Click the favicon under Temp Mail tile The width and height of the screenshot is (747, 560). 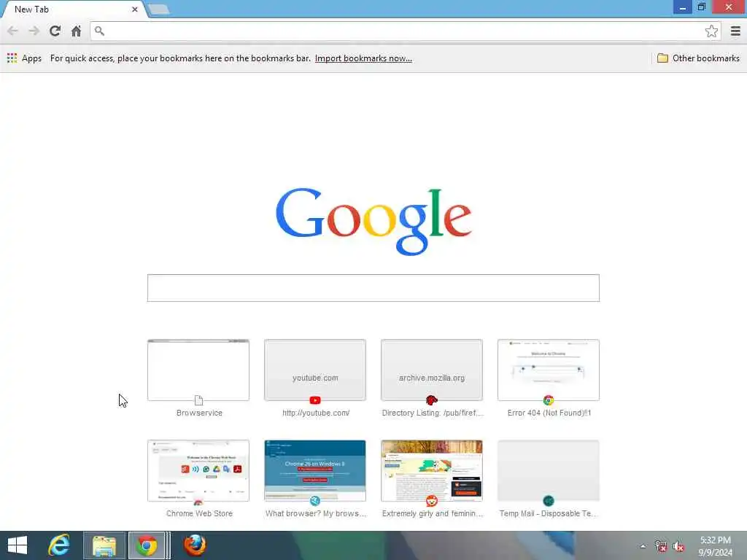pos(549,501)
